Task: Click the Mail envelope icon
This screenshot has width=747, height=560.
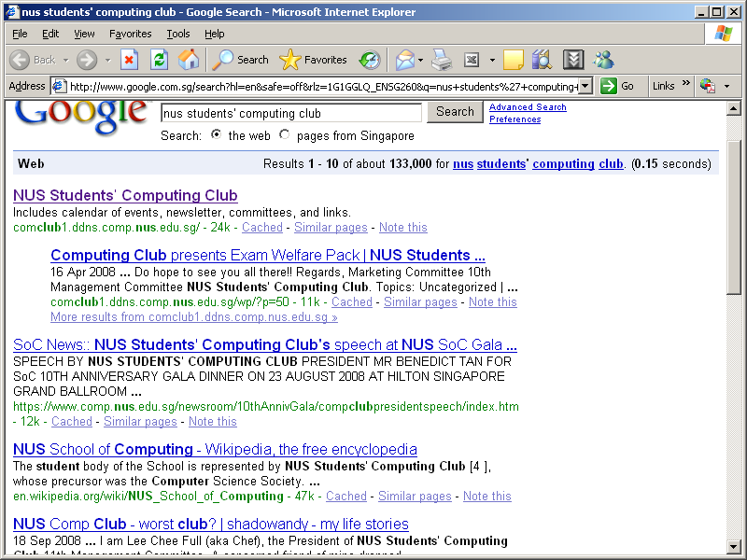Action: [x=405, y=60]
